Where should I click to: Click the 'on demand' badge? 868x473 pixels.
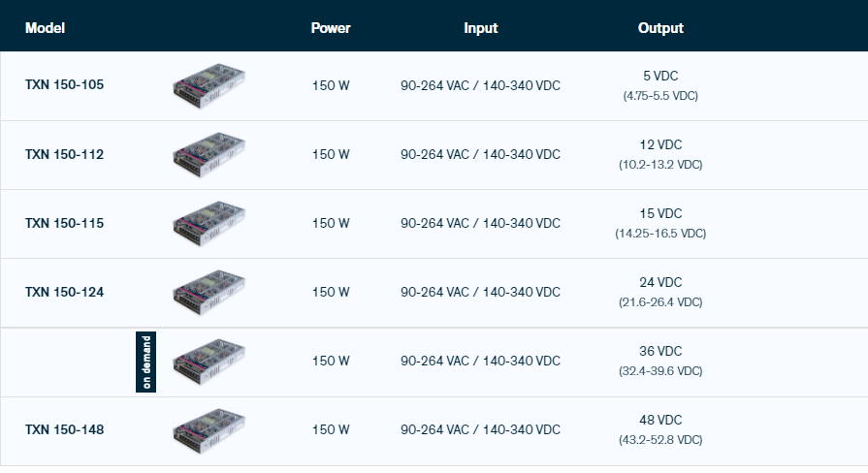pyautogui.click(x=145, y=362)
